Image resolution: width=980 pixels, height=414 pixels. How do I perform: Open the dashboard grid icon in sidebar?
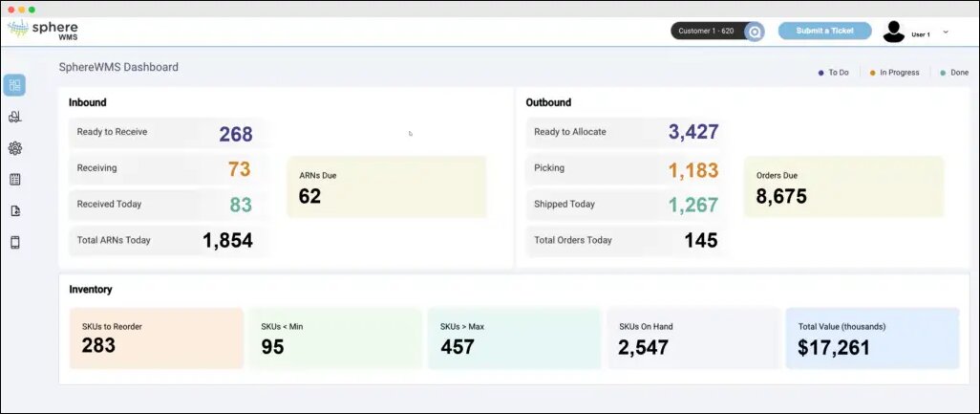(14, 85)
